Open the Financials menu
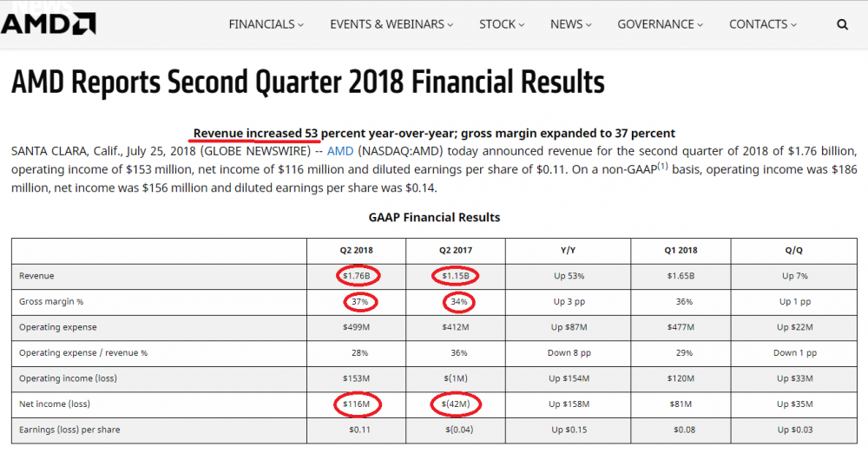 pos(266,24)
